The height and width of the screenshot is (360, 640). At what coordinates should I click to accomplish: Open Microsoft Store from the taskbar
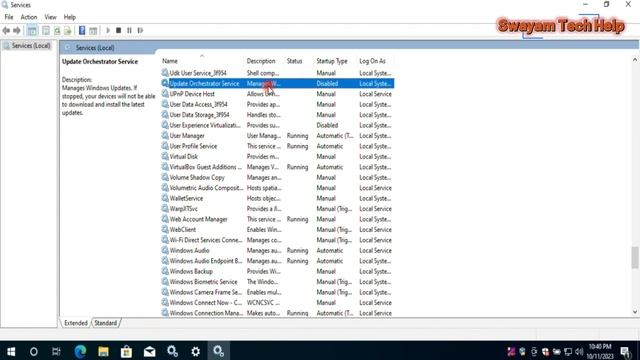(x=126, y=351)
